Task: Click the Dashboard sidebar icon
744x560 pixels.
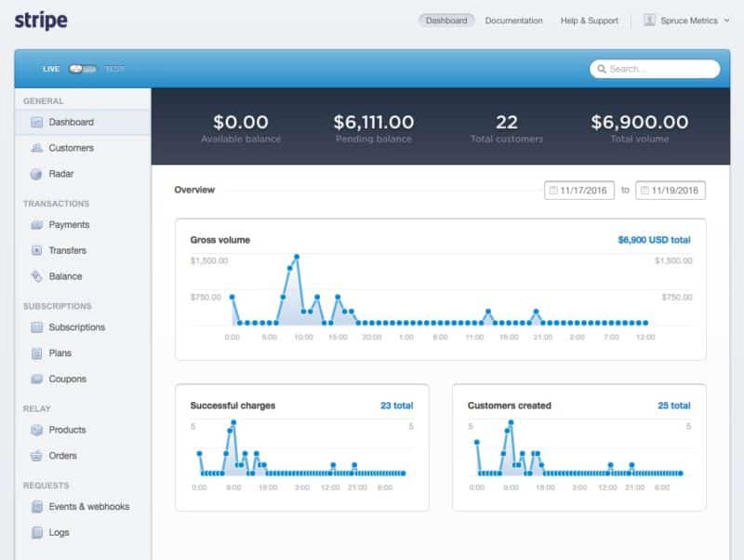Action: pyautogui.click(x=36, y=123)
